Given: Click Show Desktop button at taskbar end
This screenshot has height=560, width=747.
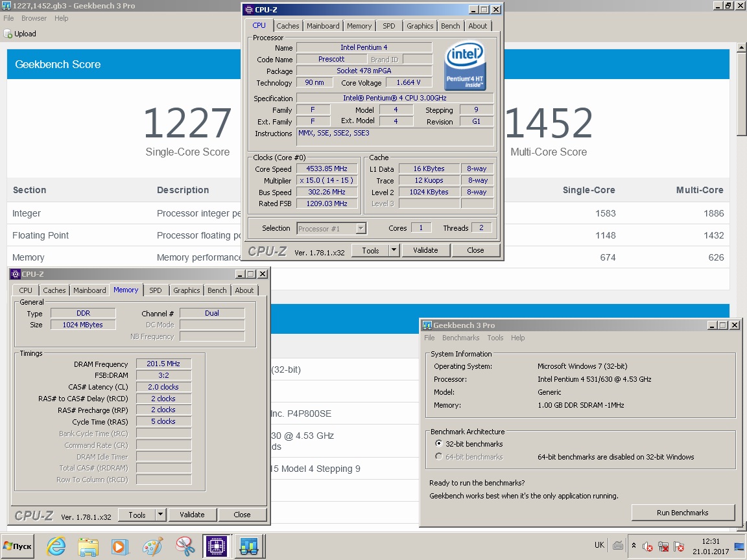Looking at the screenshot, I should 739,546.
